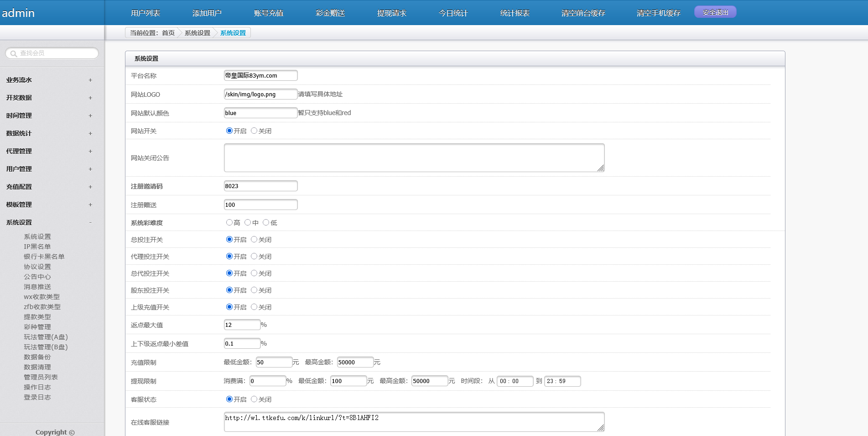Select 关闭 for 股东投注开关
868x436 pixels.
254,290
